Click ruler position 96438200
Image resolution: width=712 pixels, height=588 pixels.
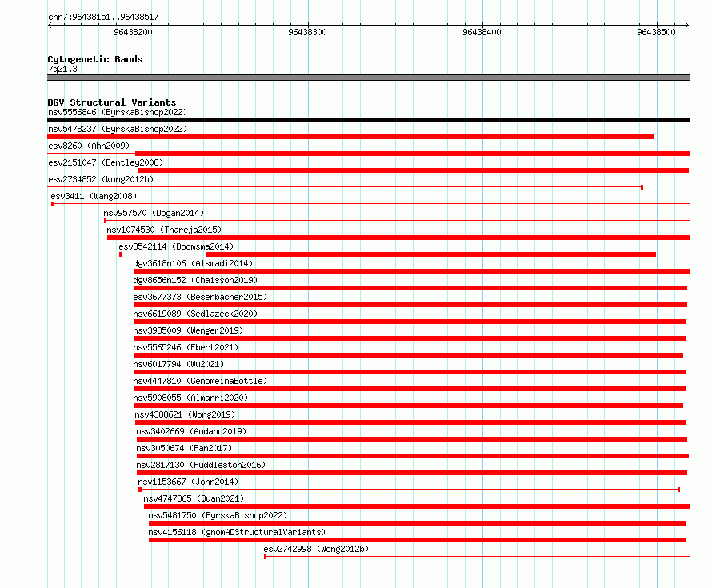tap(133, 32)
